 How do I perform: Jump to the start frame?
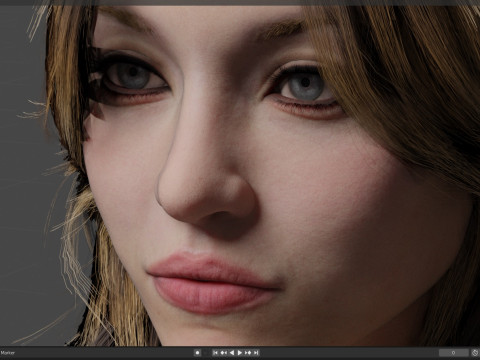[215, 353]
